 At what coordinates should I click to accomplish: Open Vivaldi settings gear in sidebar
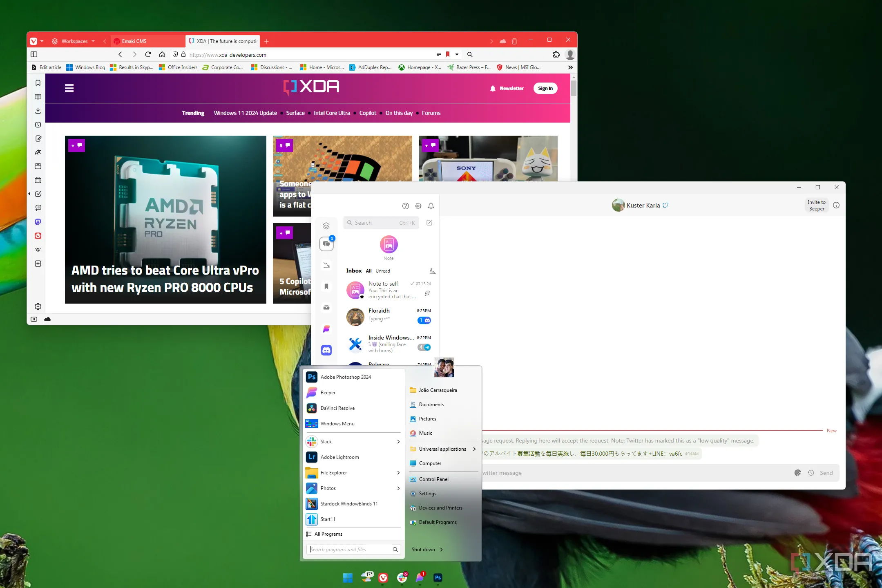[38, 306]
